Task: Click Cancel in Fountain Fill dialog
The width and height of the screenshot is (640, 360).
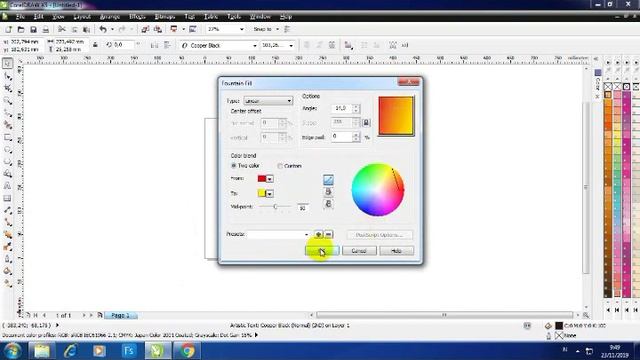Action: (359, 251)
